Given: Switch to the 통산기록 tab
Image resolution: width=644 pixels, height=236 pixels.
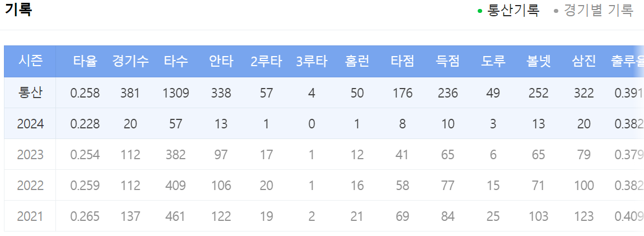Looking at the screenshot, I should (x=513, y=10).
